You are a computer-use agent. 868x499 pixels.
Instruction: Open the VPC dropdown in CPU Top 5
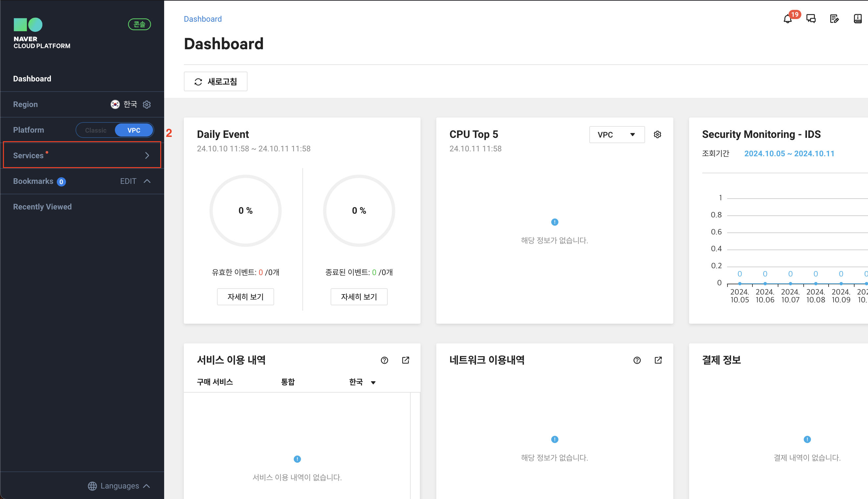[617, 135]
